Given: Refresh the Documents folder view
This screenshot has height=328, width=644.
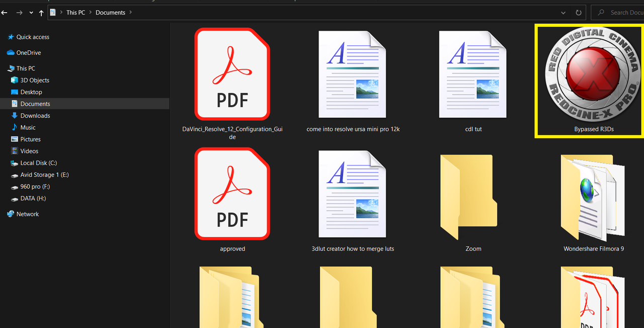Looking at the screenshot, I should pyautogui.click(x=579, y=13).
